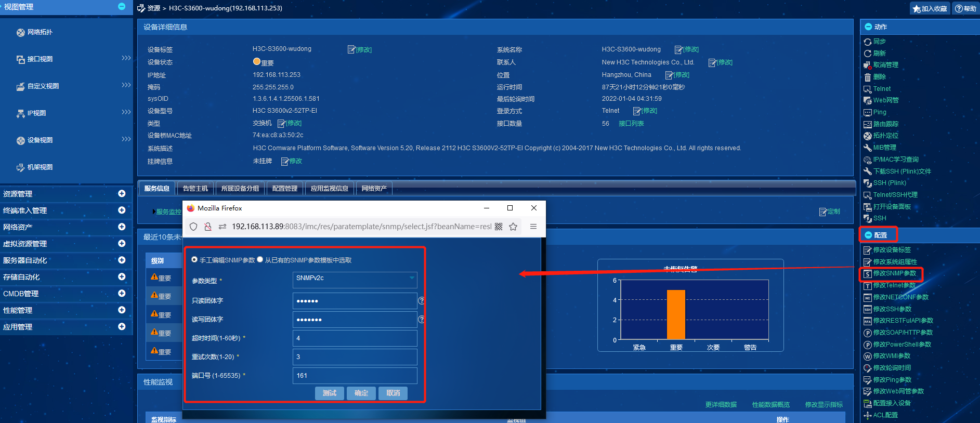Switch to the 网络资产 tab
The image size is (980, 423).
click(374, 188)
